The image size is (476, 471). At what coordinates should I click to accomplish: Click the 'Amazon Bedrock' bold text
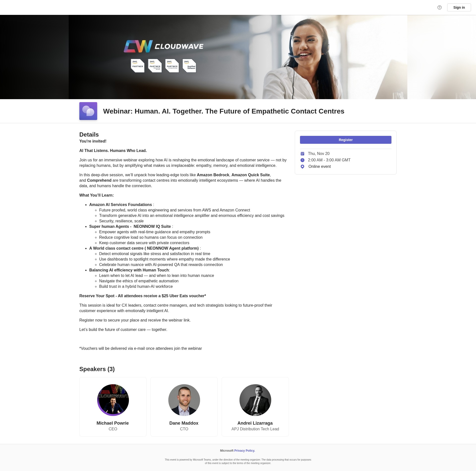point(213,175)
